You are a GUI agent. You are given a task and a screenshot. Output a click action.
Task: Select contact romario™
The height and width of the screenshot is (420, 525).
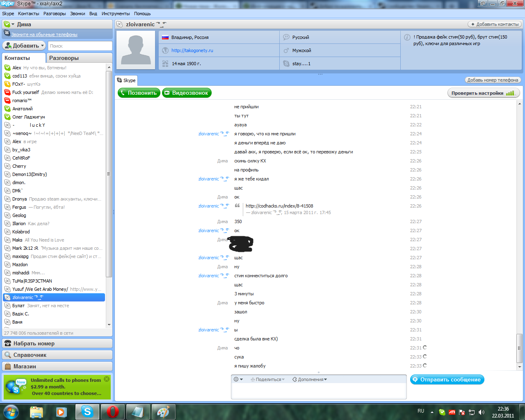click(54, 100)
